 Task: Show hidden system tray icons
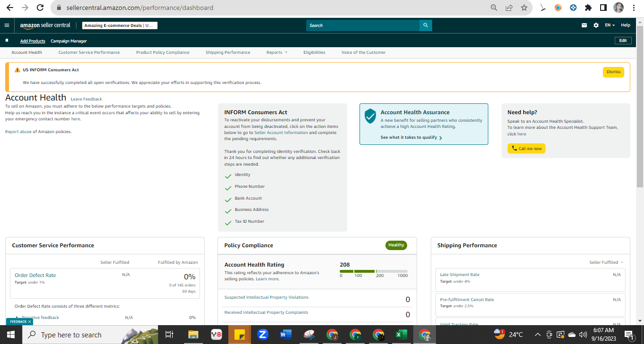(x=537, y=335)
